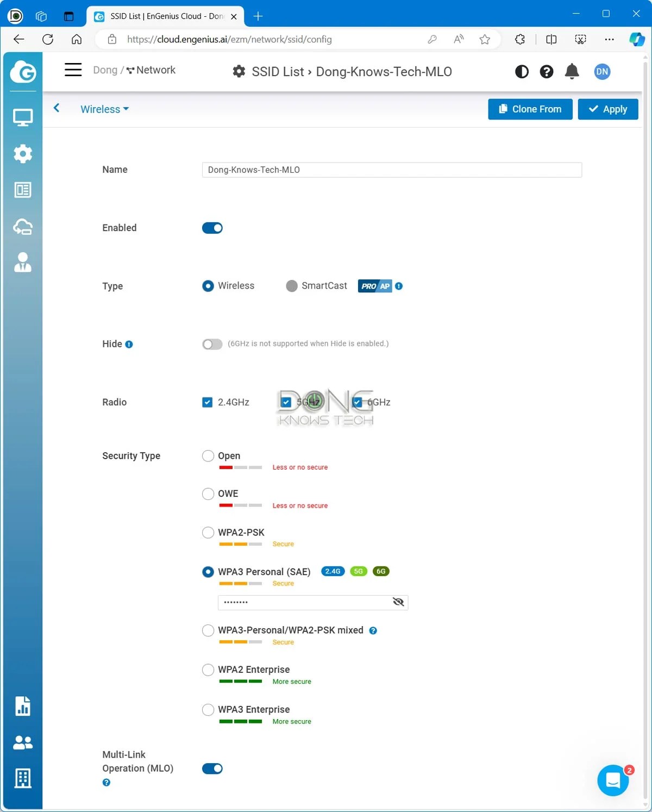Image resolution: width=652 pixels, height=812 pixels.
Task: Show password with the crossed-eye icon
Action: (398, 602)
